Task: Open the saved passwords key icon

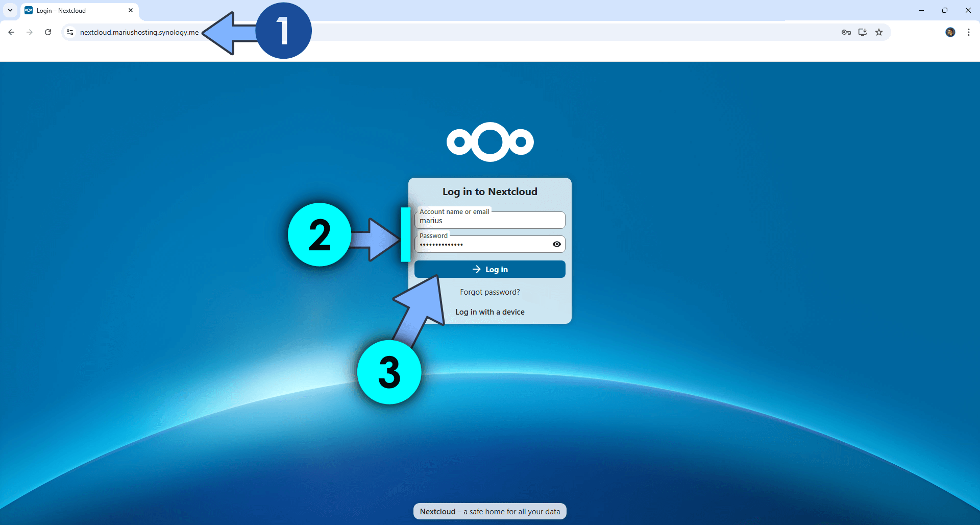Action: click(846, 32)
